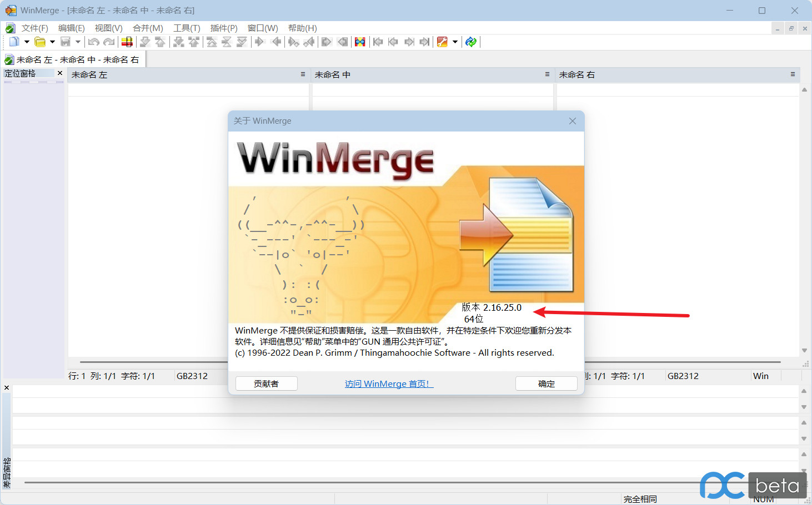Viewport: 812px width, 505px height.
Task: Jump to Last Difference icon
Action: click(x=242, y=42)
